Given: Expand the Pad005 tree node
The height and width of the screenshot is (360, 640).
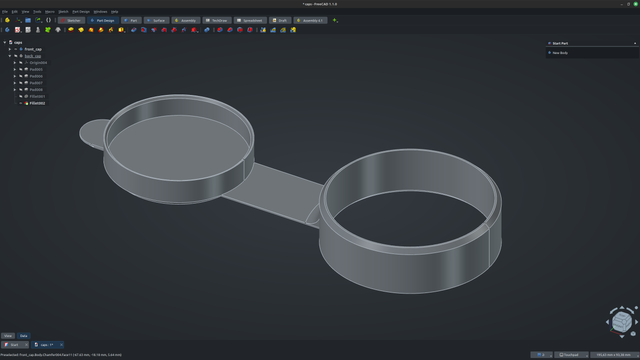Looking at the screenshot, I should (x=15, y=69).
